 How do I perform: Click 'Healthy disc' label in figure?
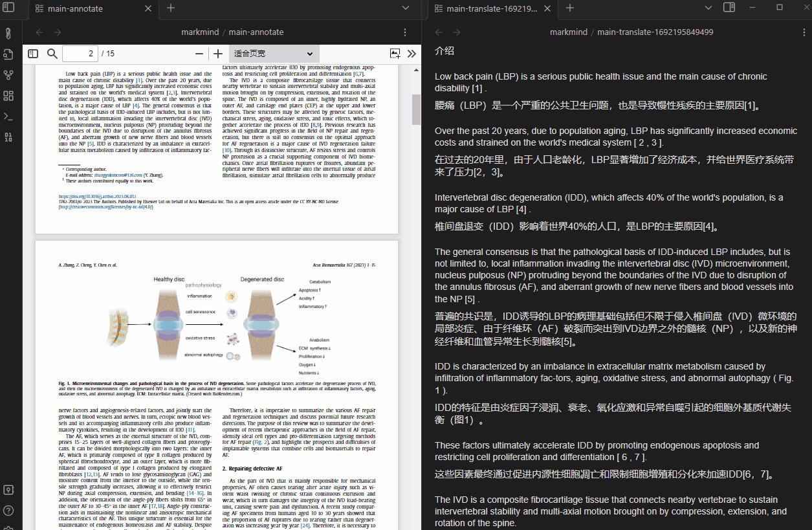(x=169, y=280)
